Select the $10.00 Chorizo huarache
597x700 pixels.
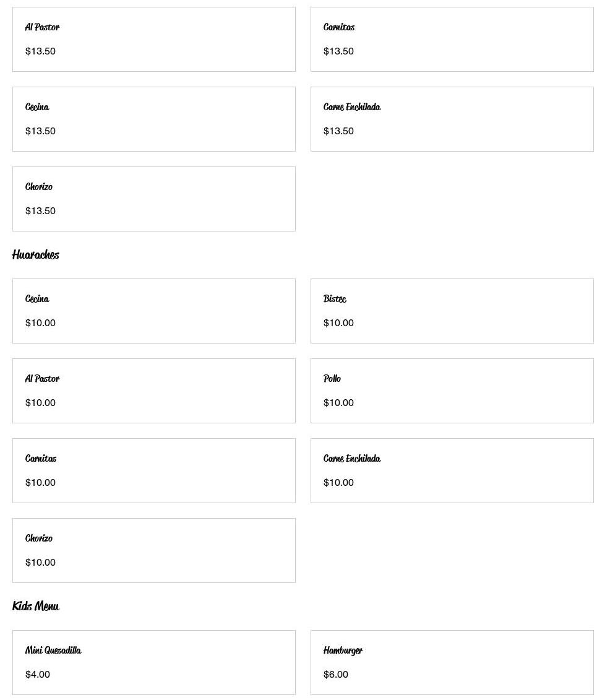point(153,550)
